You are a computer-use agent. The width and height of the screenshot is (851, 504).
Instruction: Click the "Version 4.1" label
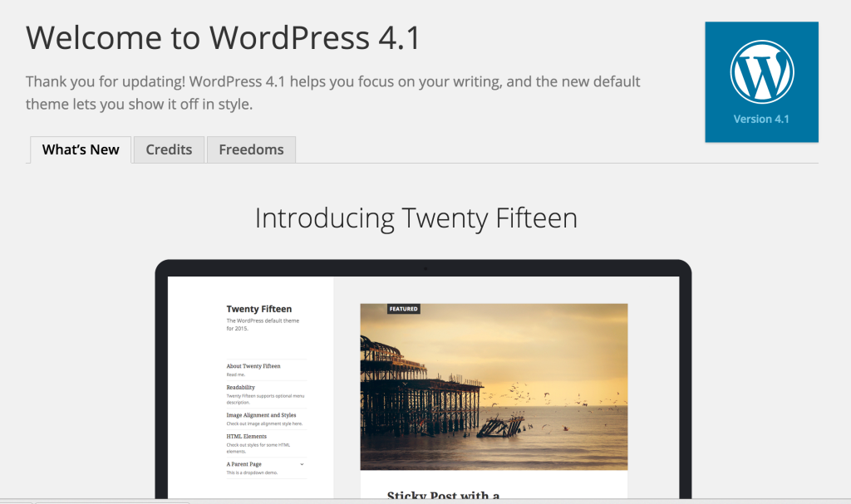(761, 120)
